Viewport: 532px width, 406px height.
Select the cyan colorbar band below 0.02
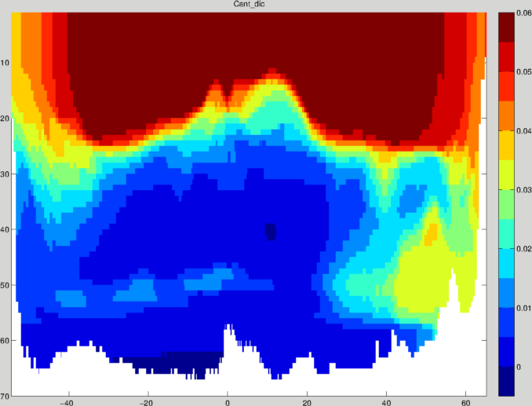[x=506, y=263]
